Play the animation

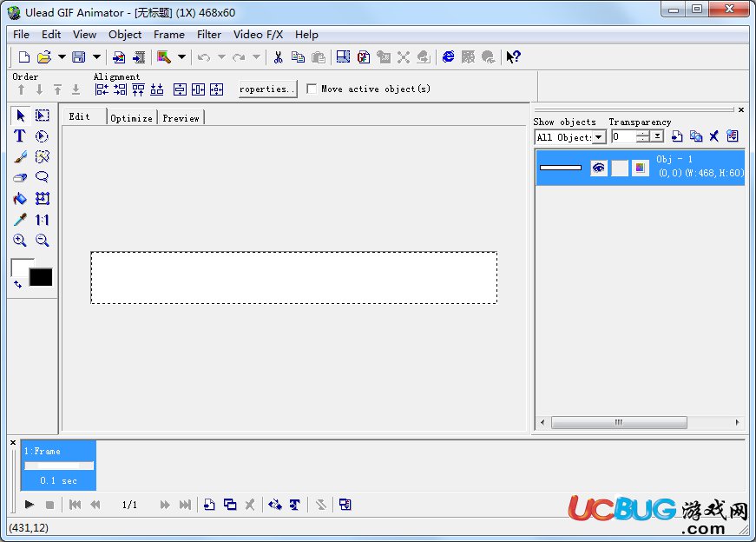(30, 505)
